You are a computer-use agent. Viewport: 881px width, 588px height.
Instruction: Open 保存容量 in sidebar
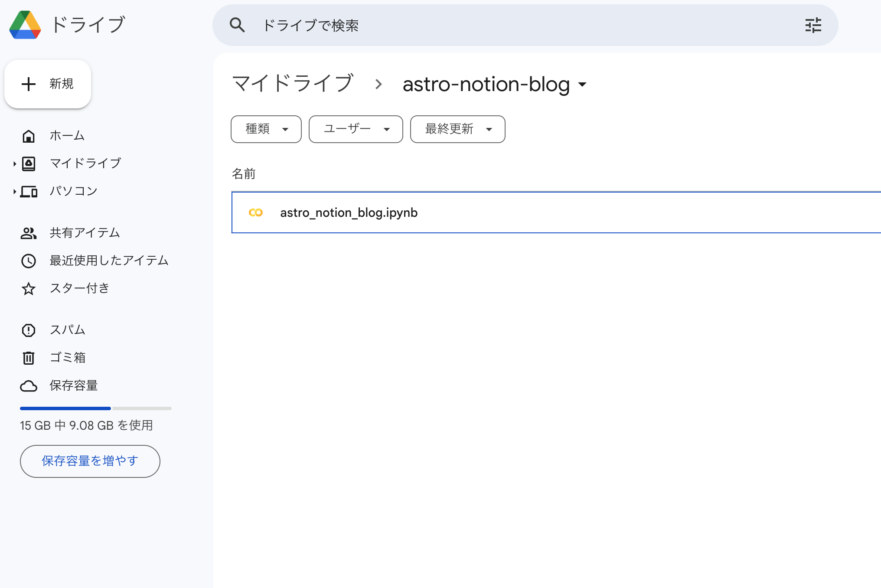pos(74,385)
